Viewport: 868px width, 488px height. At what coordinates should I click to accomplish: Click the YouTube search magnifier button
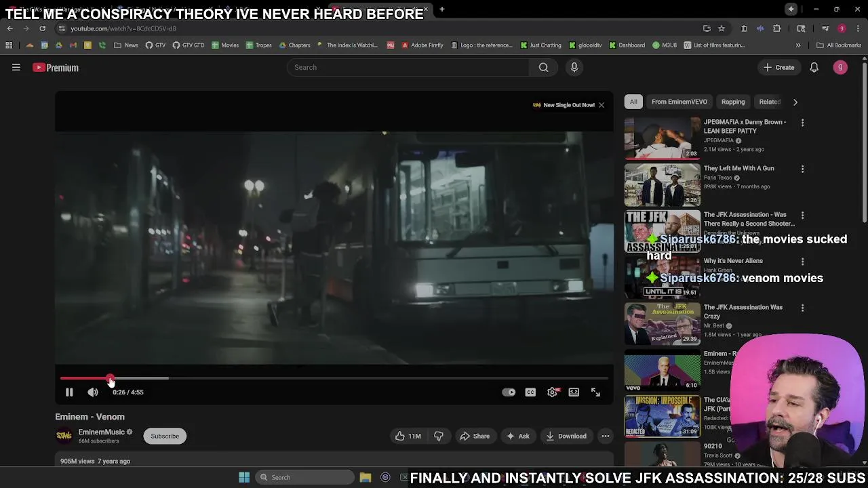pyautogui.click(x=543, y=67)
